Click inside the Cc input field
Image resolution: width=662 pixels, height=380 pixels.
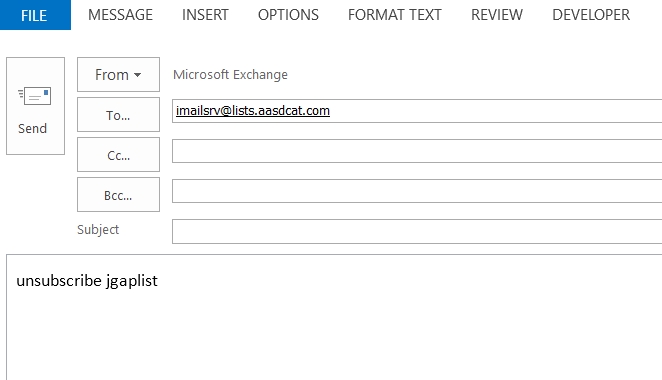pos(417,151)
